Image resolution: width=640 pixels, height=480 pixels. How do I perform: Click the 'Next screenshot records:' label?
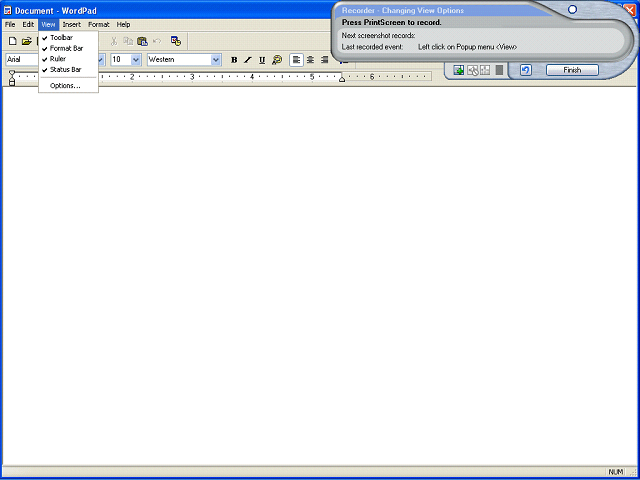(x=378, y=36)
